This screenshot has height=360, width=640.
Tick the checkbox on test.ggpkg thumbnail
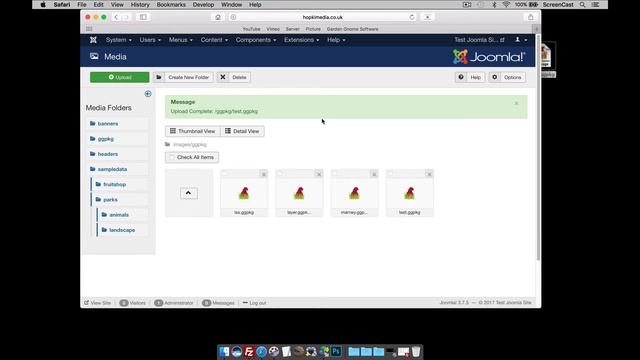pyautogui.click(x=390, y=174)
